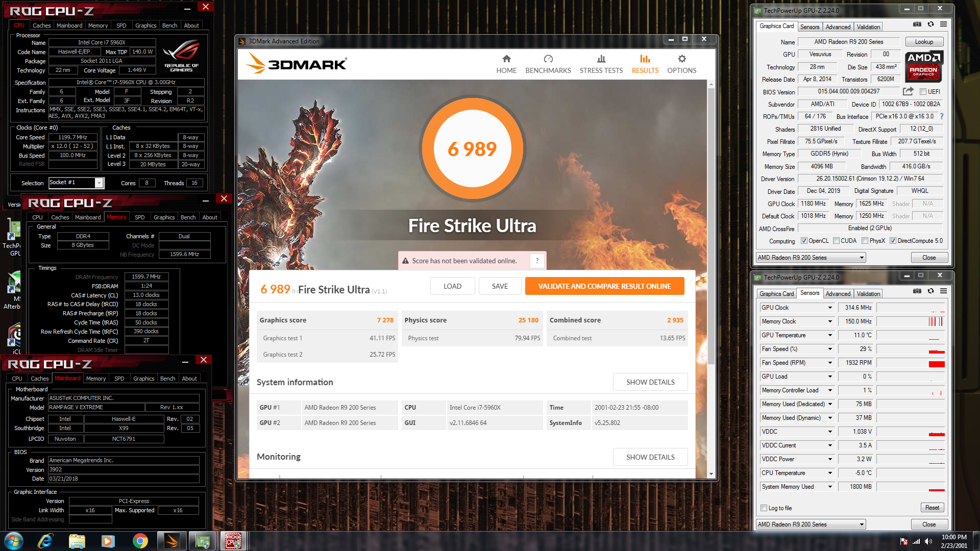The width and height of the screenshot is (980, 551).
Task: Open the Windows Start menu
Action: [x=14, y=541]
